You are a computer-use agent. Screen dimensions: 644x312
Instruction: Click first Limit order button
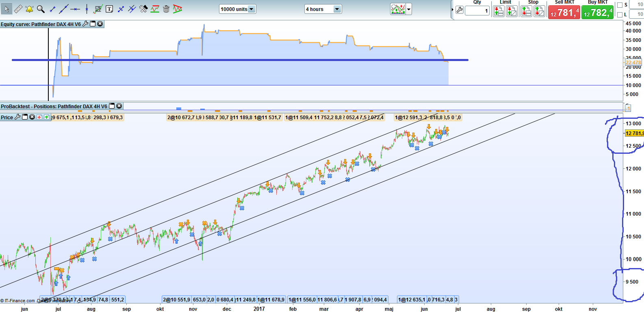click(499, 11)
